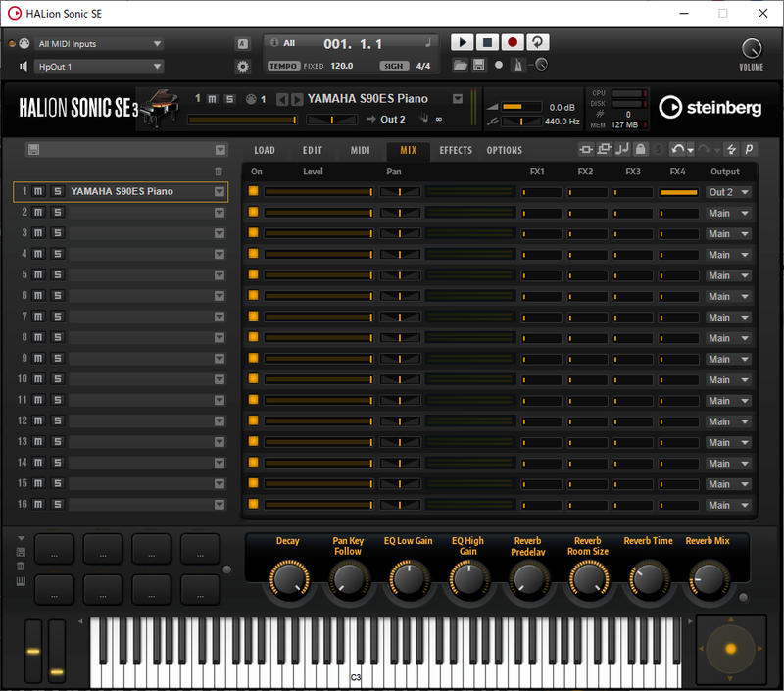Click the MIDI notes icon in toolbar
The height and width of the screenshot is (691, 784).
tap(622, 149)
